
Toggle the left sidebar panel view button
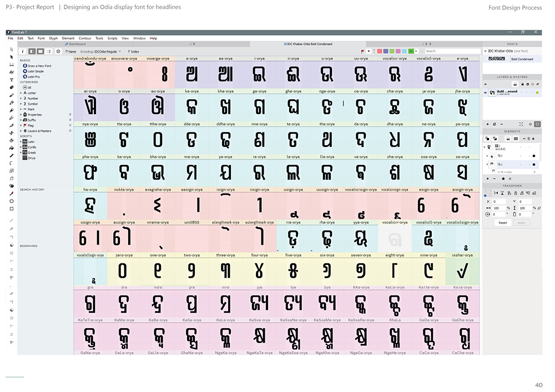tap(32, 51)
